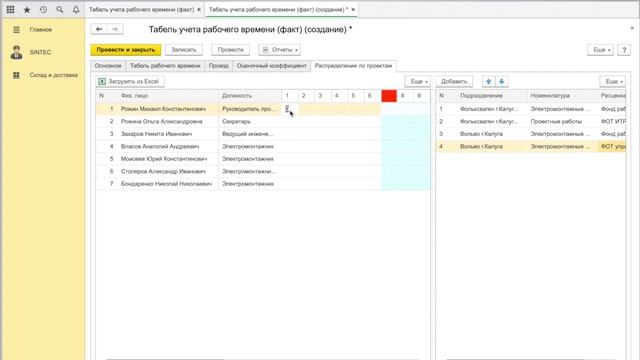Move row up with blue up arrow
The image size is (640, 360).
488,82
